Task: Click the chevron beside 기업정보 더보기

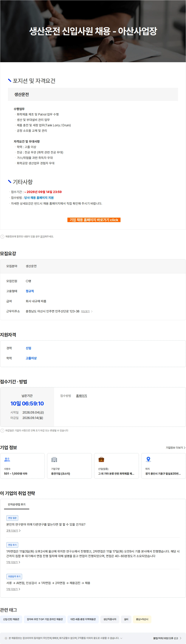Action: pos(184,447)
